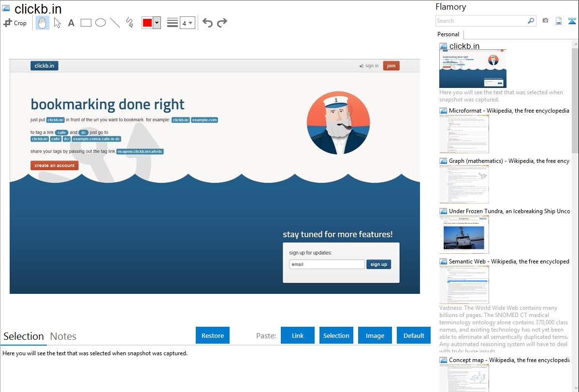Click the blue upload arrow icon
Viewport: 579px width, 392px height.
point(572,21)
